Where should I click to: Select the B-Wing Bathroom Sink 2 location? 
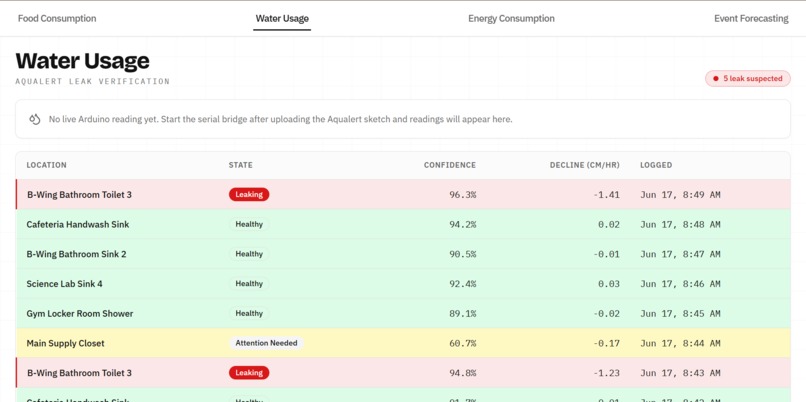[x=77, y=254]
